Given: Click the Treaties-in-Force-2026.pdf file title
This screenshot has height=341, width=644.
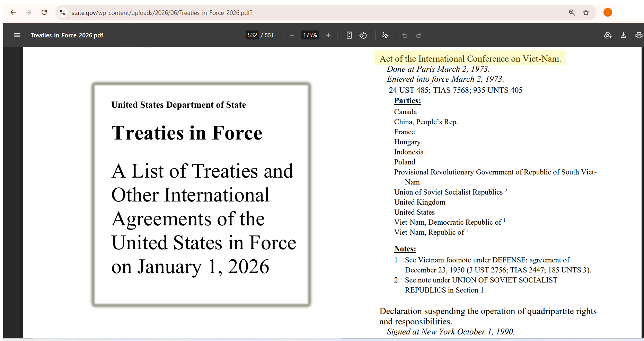Looking at the screenshot, I should tap(67, 35).
